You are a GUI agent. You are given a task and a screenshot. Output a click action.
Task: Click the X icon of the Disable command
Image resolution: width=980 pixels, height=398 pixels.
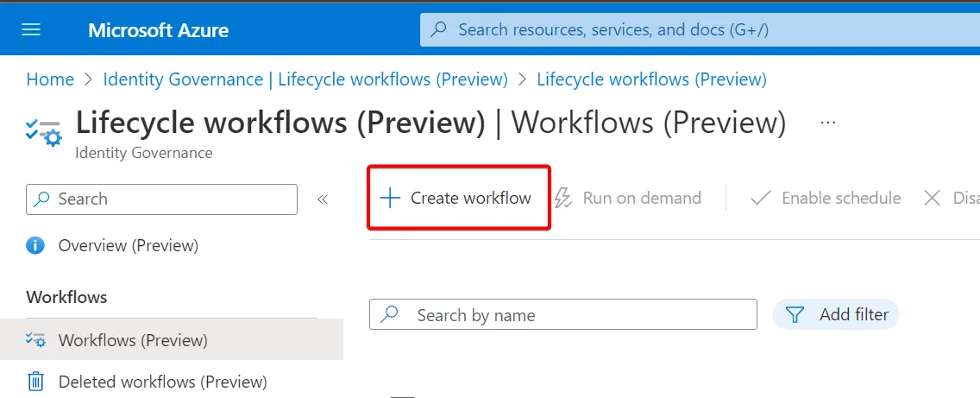(932, 199)
